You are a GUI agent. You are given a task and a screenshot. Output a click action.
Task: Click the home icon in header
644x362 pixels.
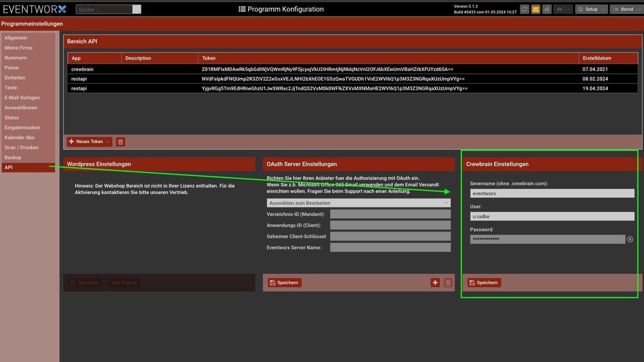click(546, 9)
